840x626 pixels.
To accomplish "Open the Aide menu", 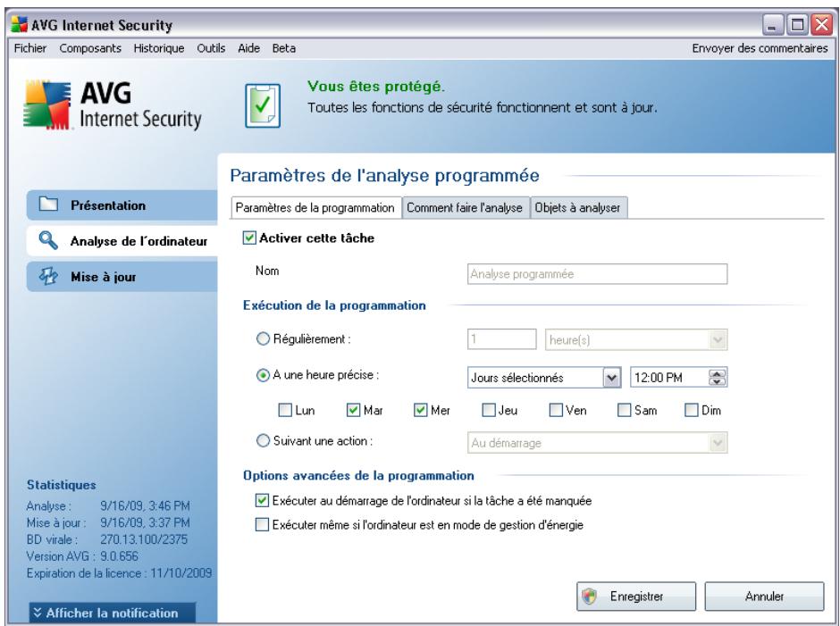I will pyautogui.click(x=248, y=48).
